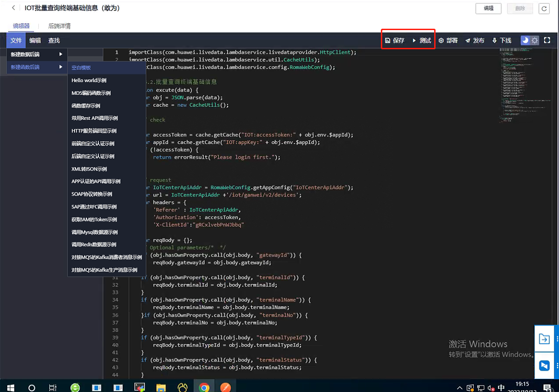Go back using the top-left arrow

pos(14,8)
